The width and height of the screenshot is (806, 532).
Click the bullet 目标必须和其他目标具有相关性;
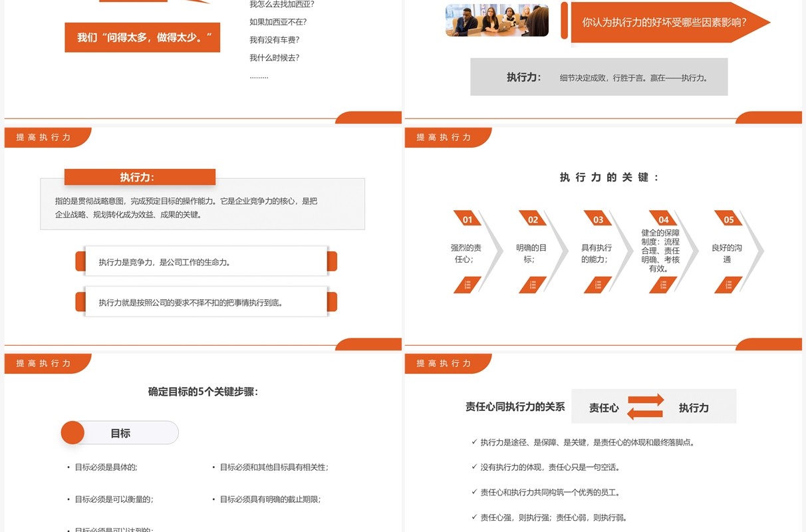click(x=274, y=467)
